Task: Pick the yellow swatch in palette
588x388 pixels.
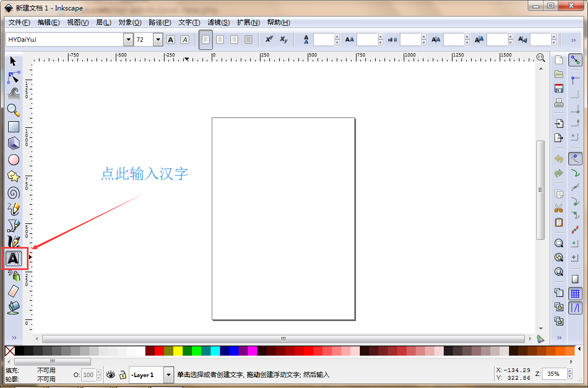Action: 178,351
